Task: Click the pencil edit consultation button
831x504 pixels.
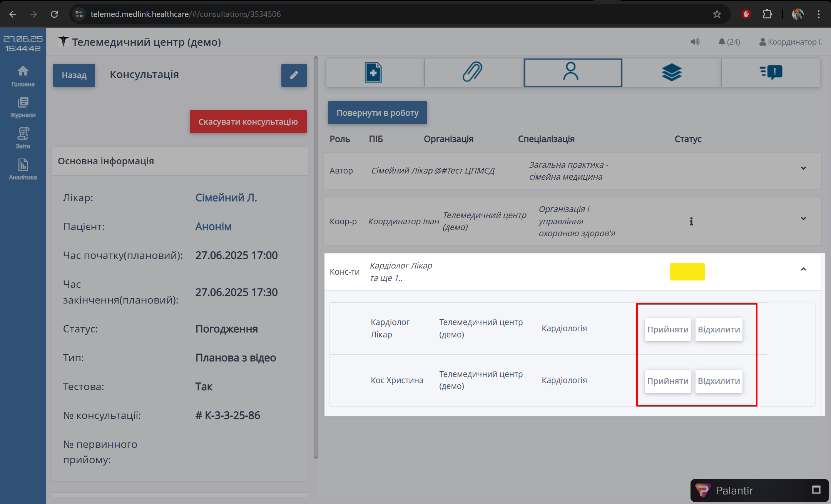Action: (294, 75)
